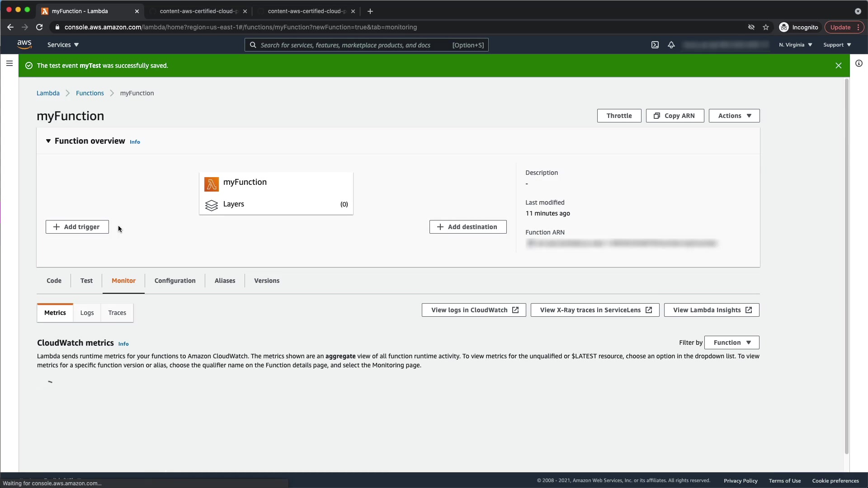Click the AWS logo home icon
The image size is (868, 488).
point(24,44)
